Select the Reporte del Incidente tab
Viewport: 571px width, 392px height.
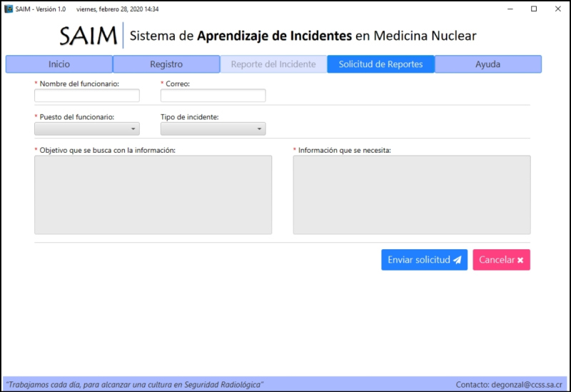(x=273, y=64)
